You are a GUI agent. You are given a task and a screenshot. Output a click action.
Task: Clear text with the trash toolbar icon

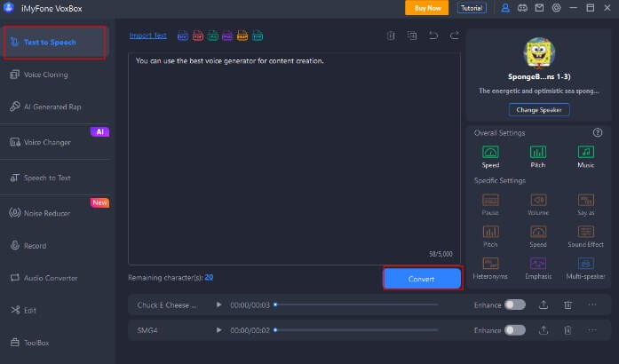[x=391, y=36]
